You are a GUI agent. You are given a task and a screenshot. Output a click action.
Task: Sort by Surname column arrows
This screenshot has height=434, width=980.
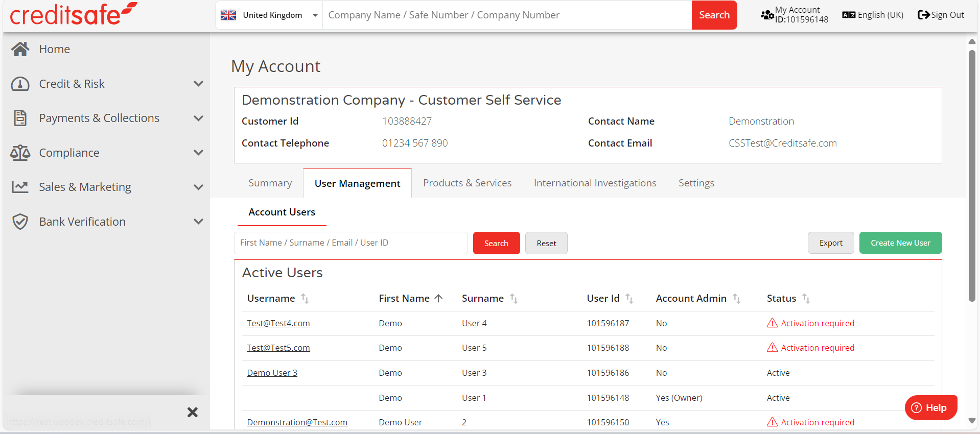pyautogui.click(x=514, y=298)
